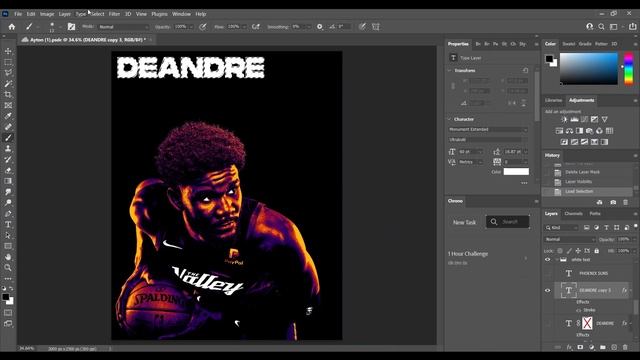The height and width of the screenshot is (360, 640).
Task: Select the Clone Stamp tool
Action: [8, 149]
